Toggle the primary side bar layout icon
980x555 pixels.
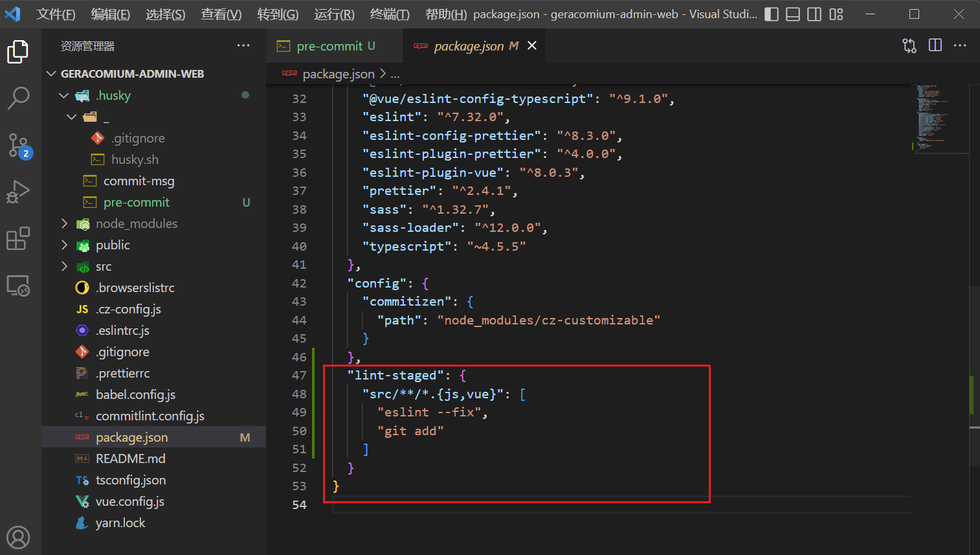click(x=772, y=14)
